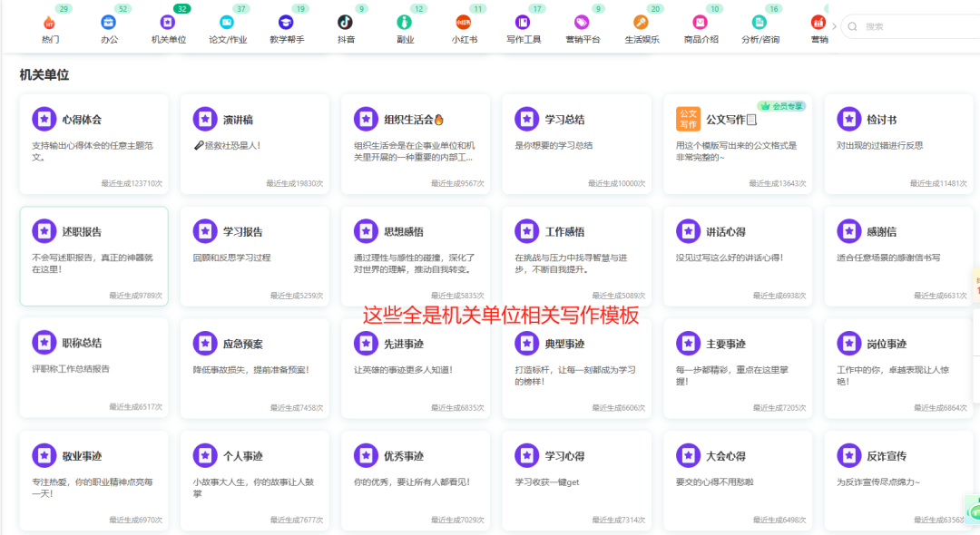The width and height of the screenshot is (980, 535).
Task: Select the 分析/咨询 category icon
Action: 759,20
